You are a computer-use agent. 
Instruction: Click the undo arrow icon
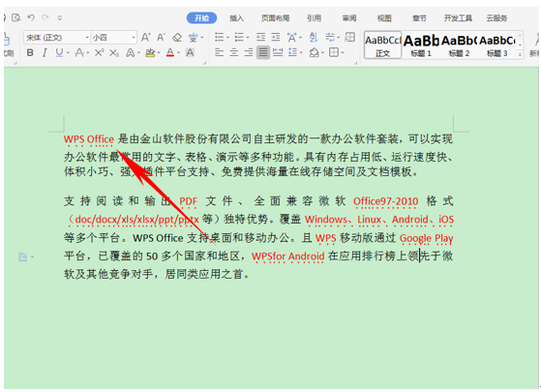click(31, 17)
